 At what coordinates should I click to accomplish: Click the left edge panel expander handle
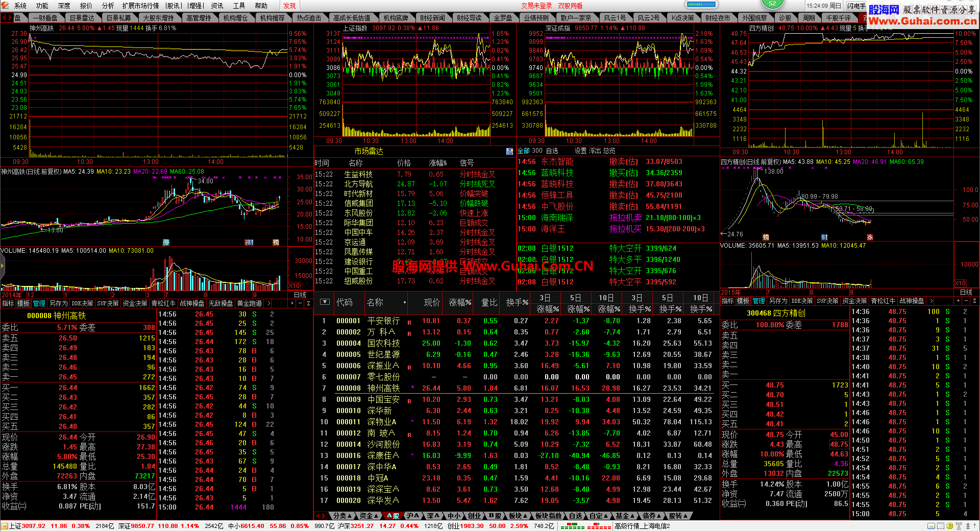coord(2,265)
